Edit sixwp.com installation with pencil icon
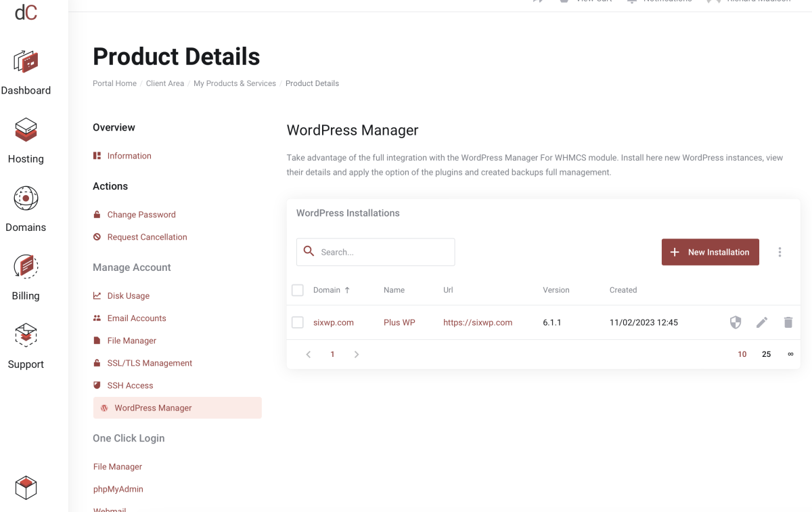This screenshot has height=512, width=812. point(762,322)
